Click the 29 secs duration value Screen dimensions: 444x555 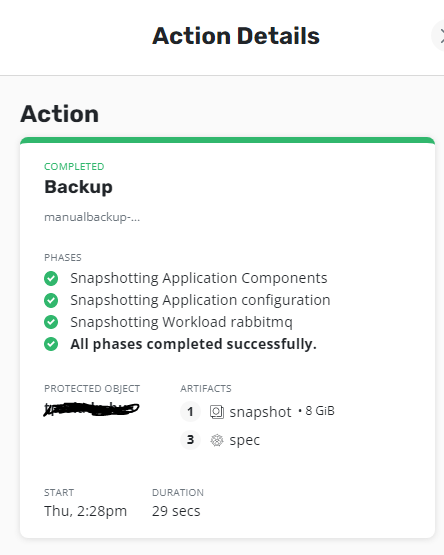[176, 511]
